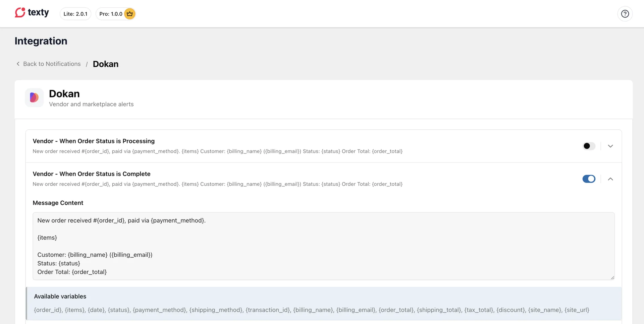The width and height of the screenshot is (644, 324).
Task: Click Vendor and marketplace alerts subtitle
Action: point(91,104)
